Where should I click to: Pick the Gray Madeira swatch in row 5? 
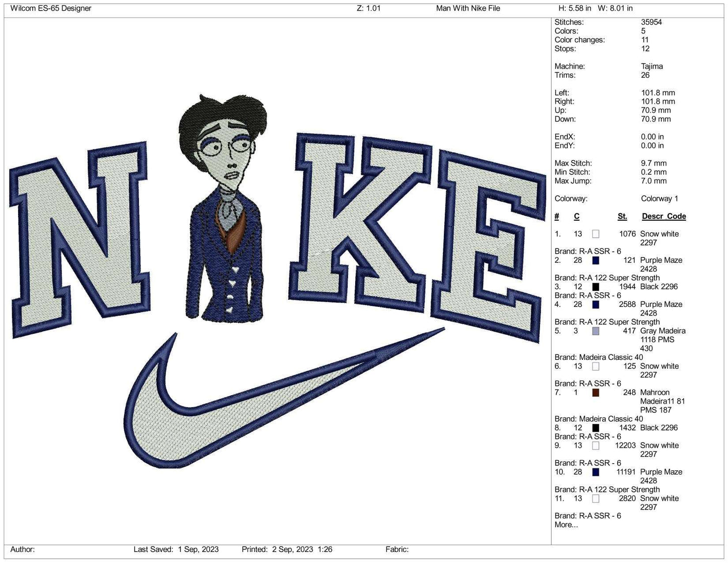tap(595, 331)
